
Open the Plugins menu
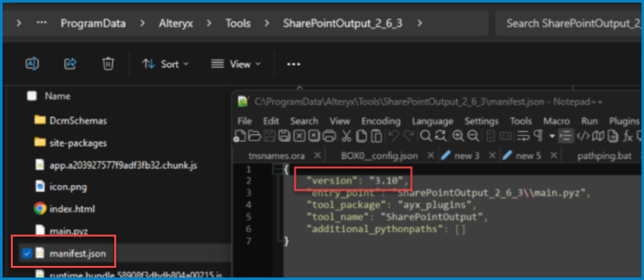point(624,121)
